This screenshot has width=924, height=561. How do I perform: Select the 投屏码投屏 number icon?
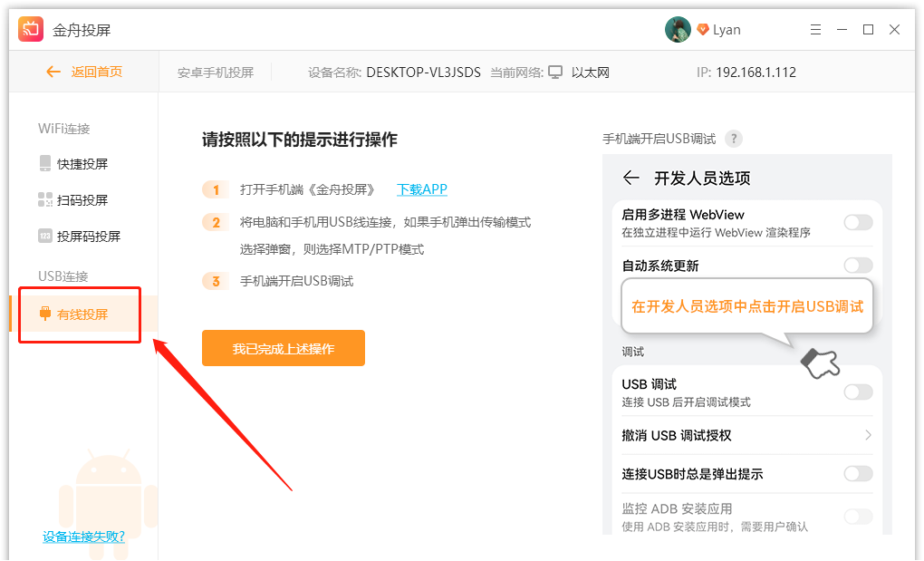click(44, 236)
